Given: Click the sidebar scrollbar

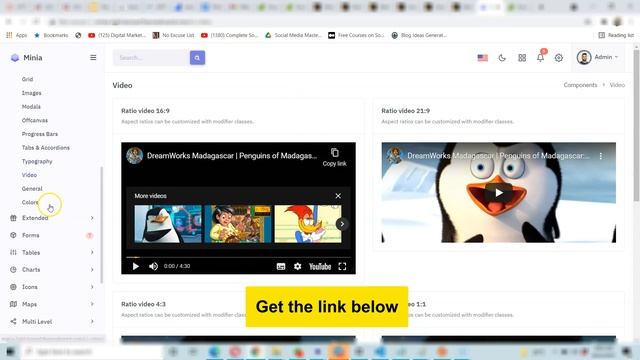Looking at the screenshot, I should [102, 224].
